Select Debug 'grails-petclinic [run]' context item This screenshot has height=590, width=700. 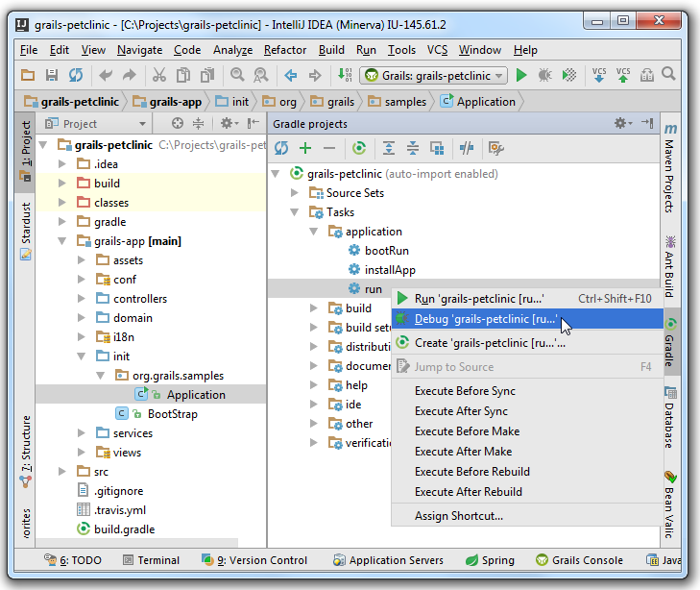click(486, 319)
